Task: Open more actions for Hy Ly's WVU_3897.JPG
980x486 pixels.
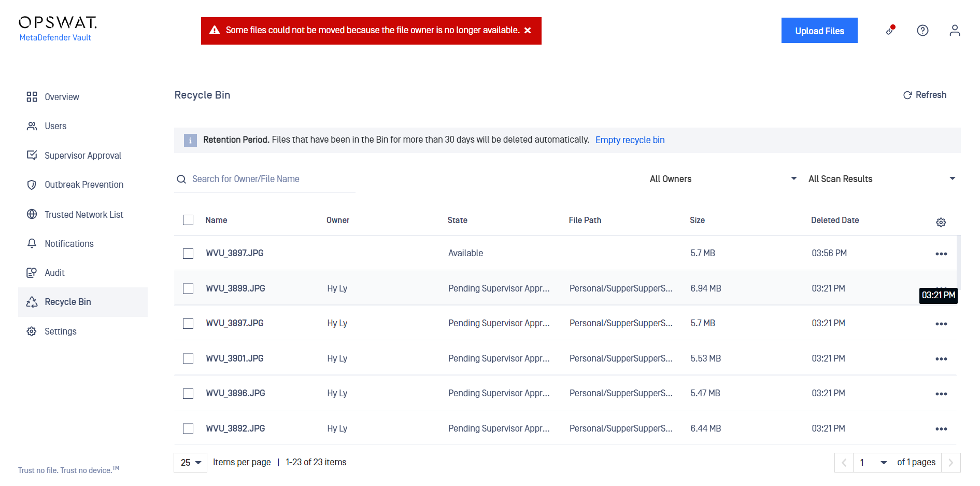Action: pos(941,324)
